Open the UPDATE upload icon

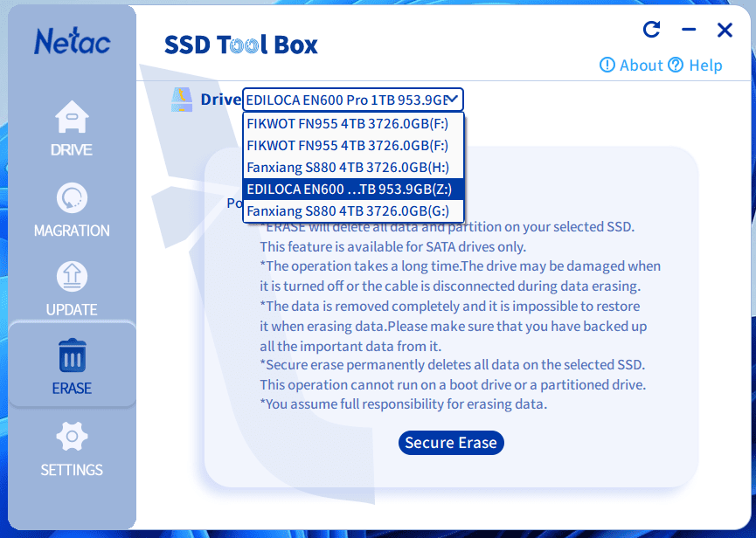72,277
